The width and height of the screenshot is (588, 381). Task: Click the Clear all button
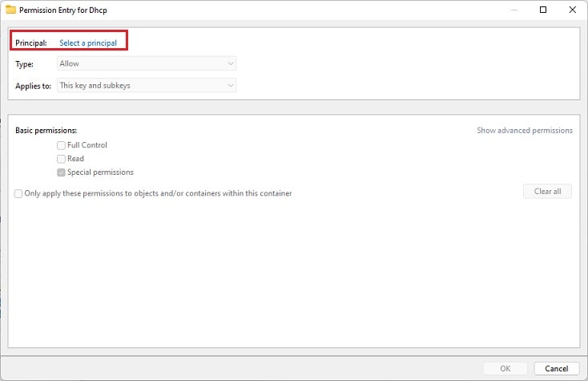pyautogui.click(x=547, y=192)
